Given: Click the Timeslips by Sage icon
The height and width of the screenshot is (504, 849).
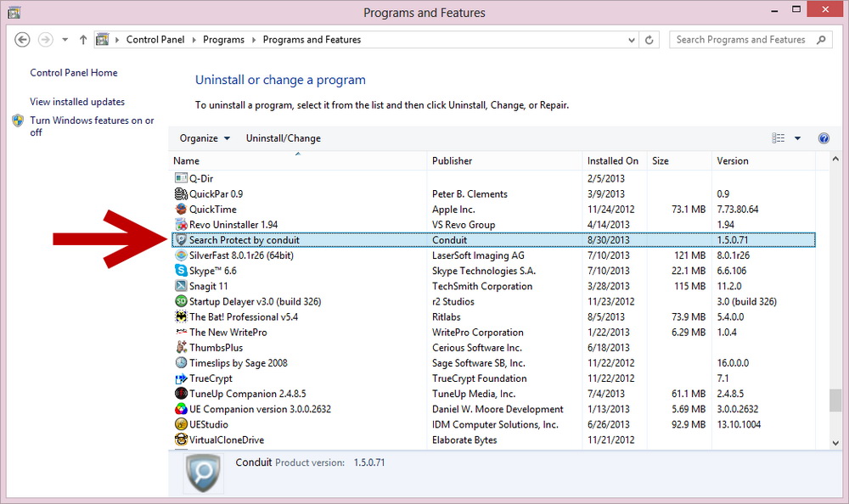Looking at the screenshot, I should coord(181,362).
